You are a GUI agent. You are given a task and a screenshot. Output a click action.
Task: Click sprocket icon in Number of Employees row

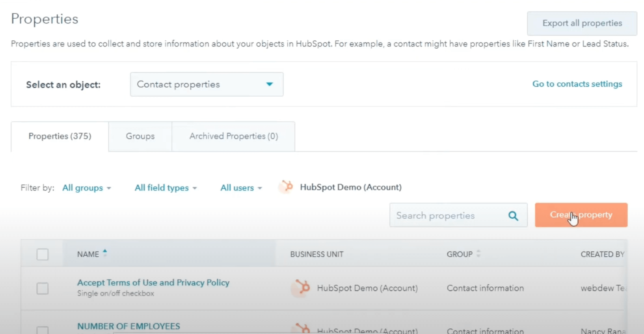(x=301, y=329)
